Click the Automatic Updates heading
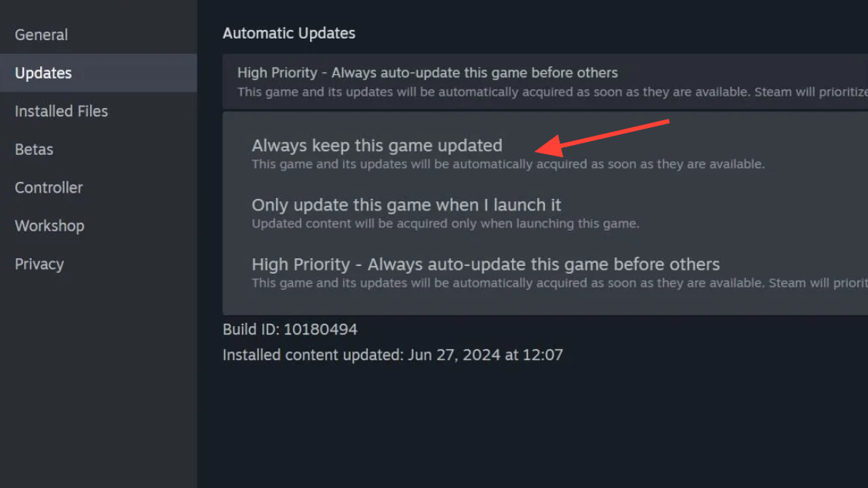Image resolution: width=868 pixels, height=488 pixels. (x=289, y=33)
